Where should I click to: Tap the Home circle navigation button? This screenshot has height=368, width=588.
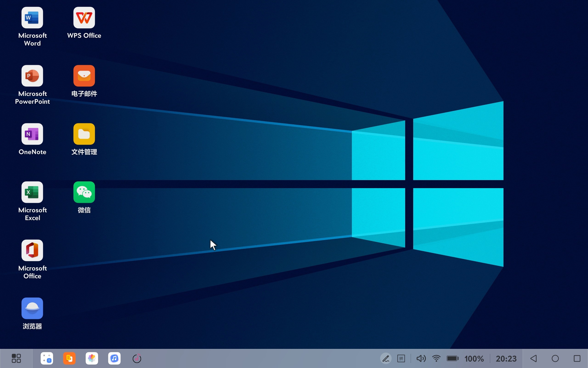[555, 359]
